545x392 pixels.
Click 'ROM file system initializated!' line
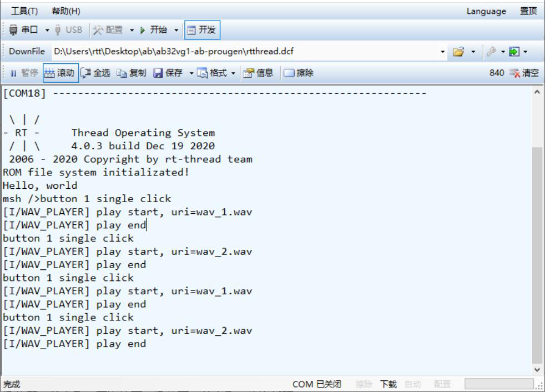[x=96, y=172]
